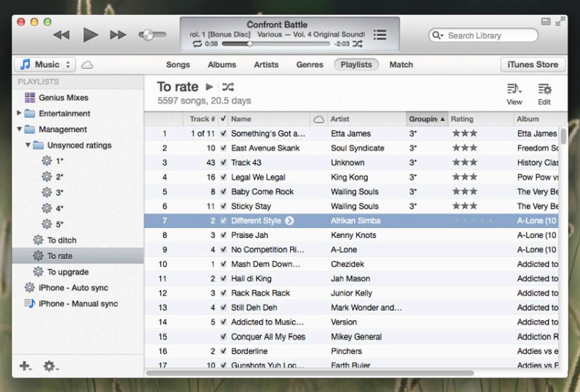
Task: Open iPhone - Manual sync playlist
Action: (x=71, y=304)
